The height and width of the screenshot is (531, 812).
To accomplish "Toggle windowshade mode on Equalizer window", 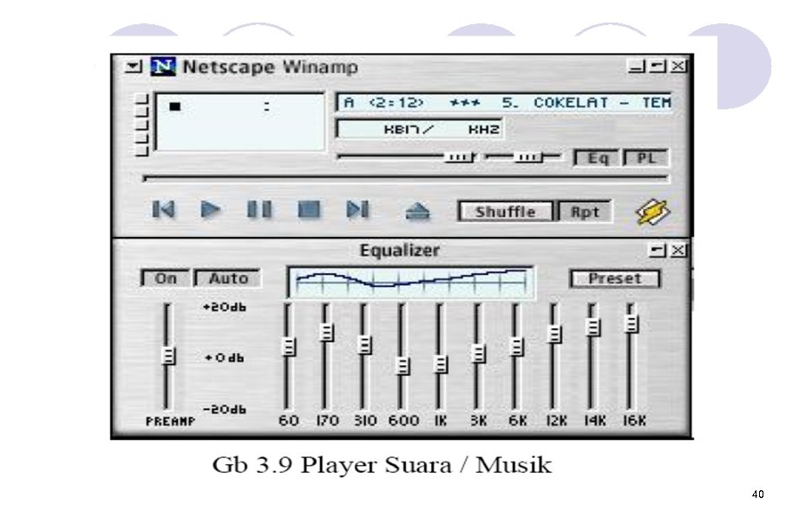I will pyautogui.click(x=658, y=250).
